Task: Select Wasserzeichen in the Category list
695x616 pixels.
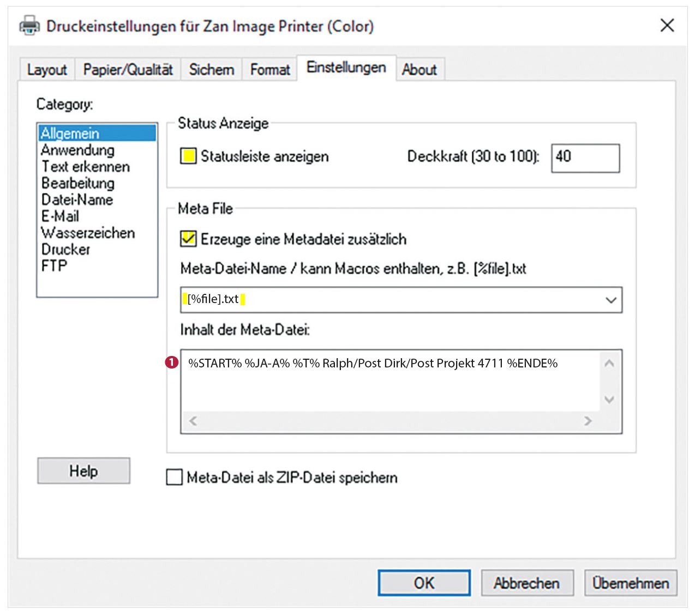Action: coord(87,233)
